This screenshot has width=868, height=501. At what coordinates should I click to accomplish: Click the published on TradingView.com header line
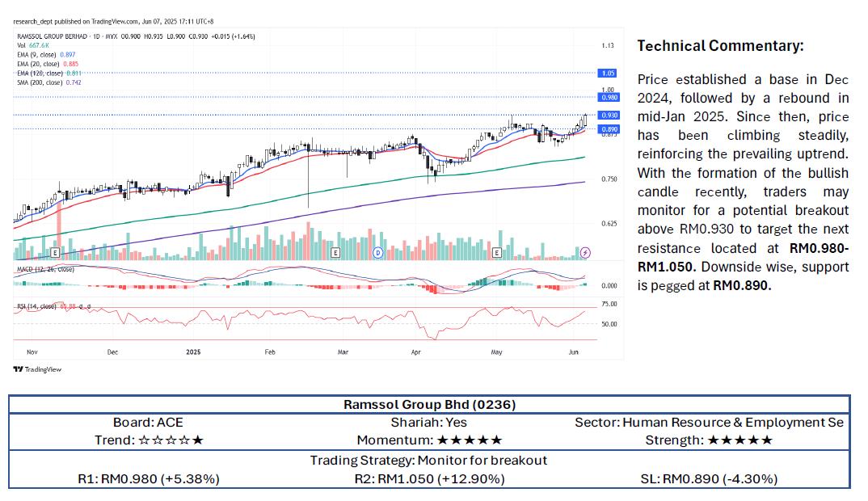113,22
